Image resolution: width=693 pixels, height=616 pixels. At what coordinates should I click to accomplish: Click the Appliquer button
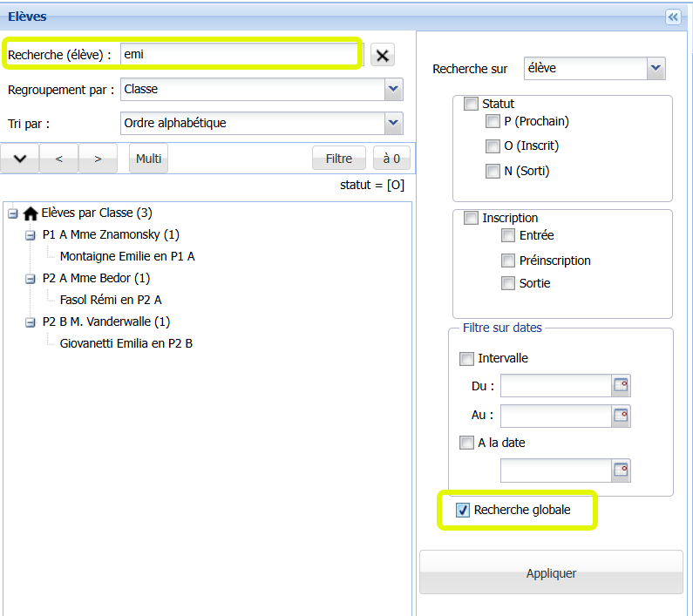pos(551,572)
